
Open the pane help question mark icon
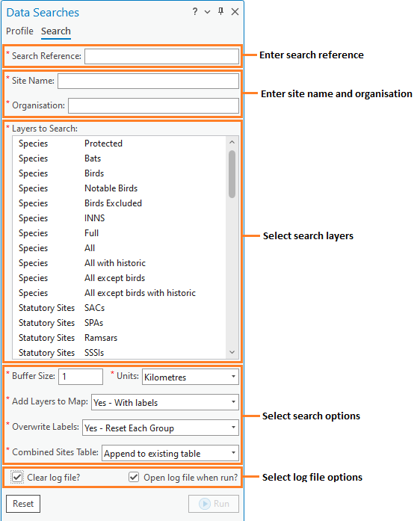(x=195, y=12)
